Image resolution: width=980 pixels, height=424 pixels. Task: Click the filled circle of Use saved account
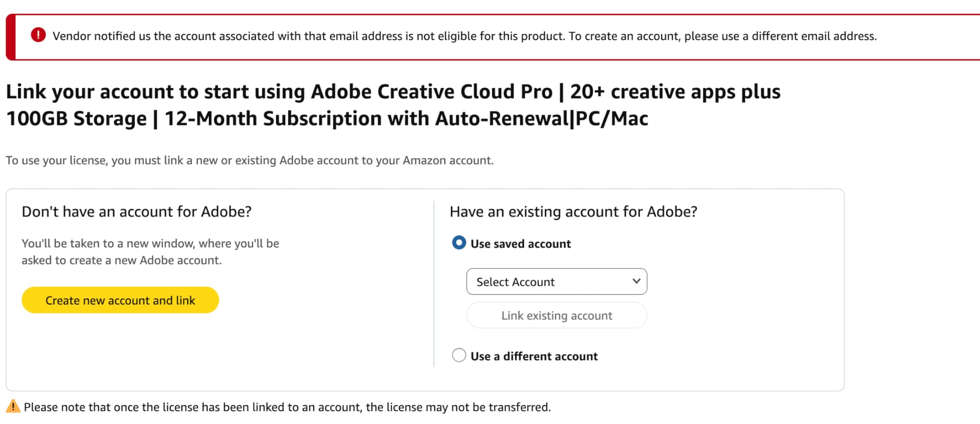point(459,243)
